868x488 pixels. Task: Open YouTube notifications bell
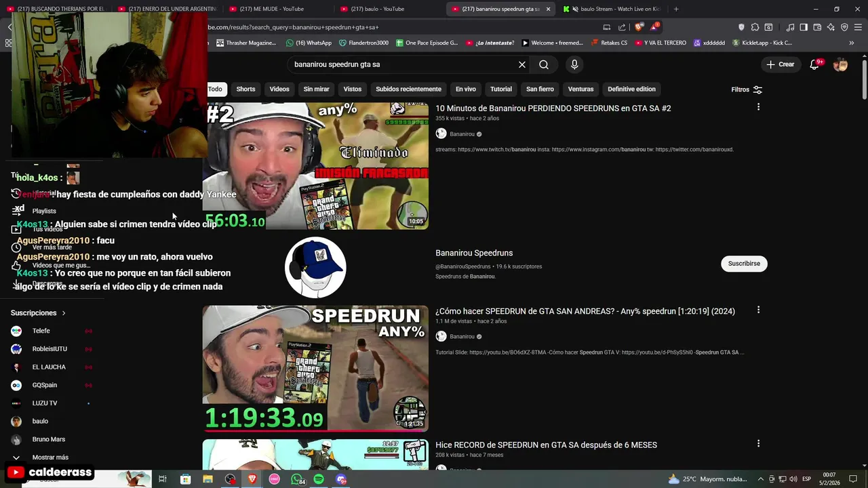(815, 64)
